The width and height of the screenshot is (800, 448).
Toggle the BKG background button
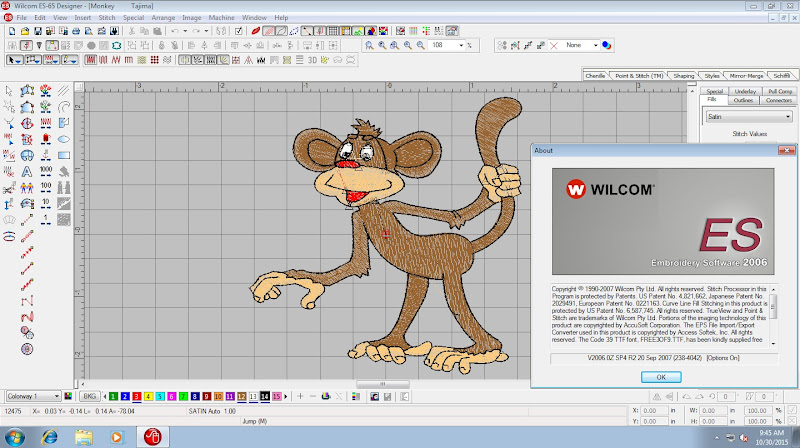90,396
